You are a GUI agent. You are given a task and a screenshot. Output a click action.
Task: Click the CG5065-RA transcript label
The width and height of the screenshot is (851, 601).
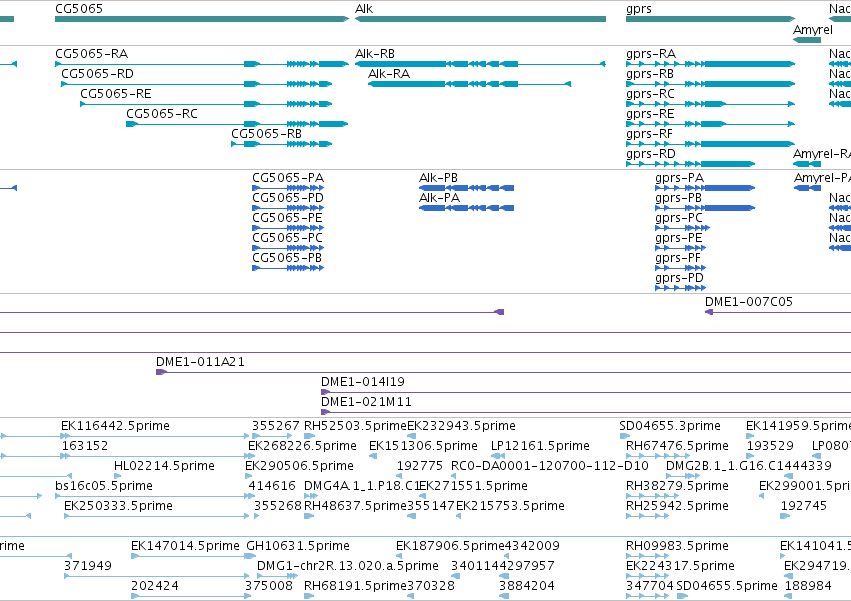[92, 54]
